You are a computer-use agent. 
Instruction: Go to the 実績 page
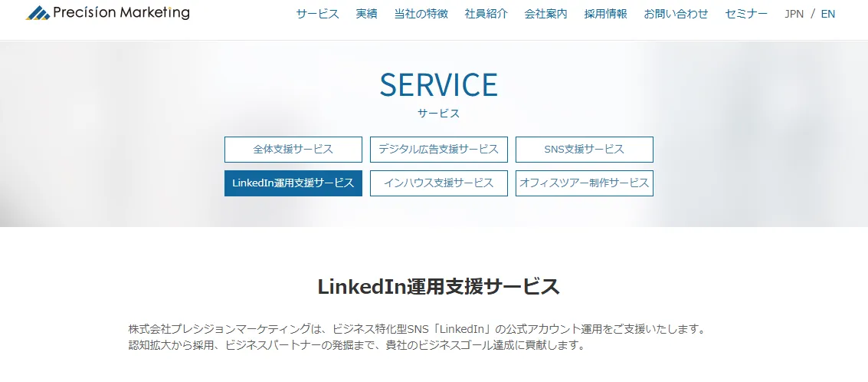(x=366, y=14)
